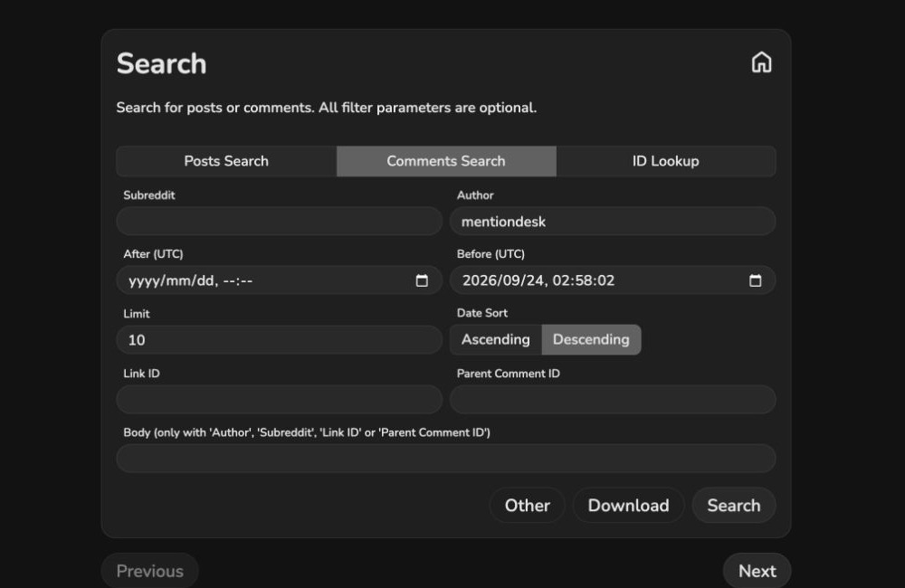Go to the Previous page
This screenshot has height=588, width=905.
[150, 571]
